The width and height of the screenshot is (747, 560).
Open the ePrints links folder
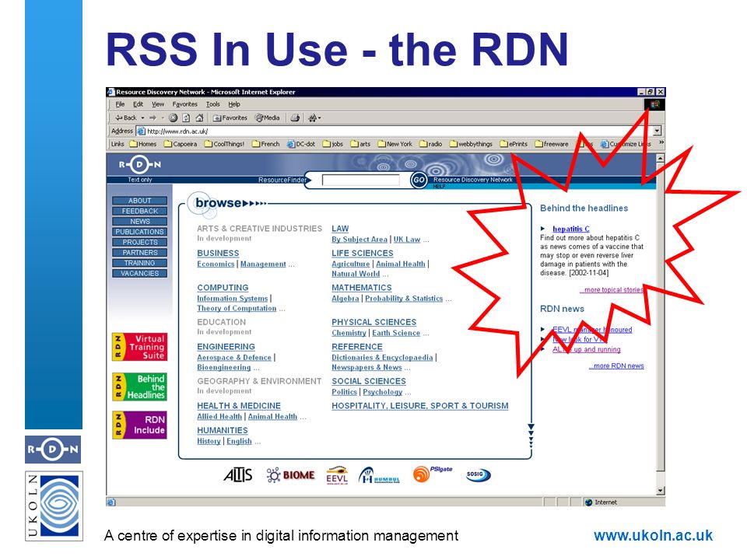tap(514, 144)
